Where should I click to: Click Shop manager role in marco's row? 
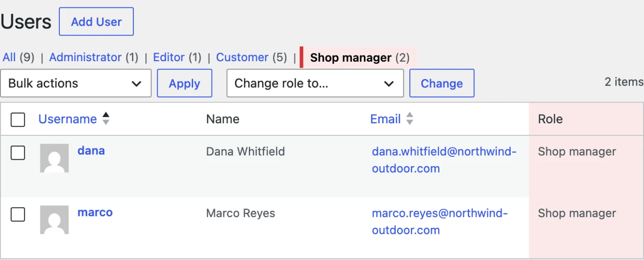577,213
